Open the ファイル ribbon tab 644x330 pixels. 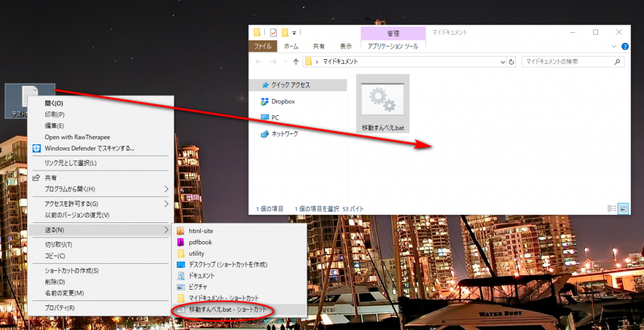coord(262,46)
